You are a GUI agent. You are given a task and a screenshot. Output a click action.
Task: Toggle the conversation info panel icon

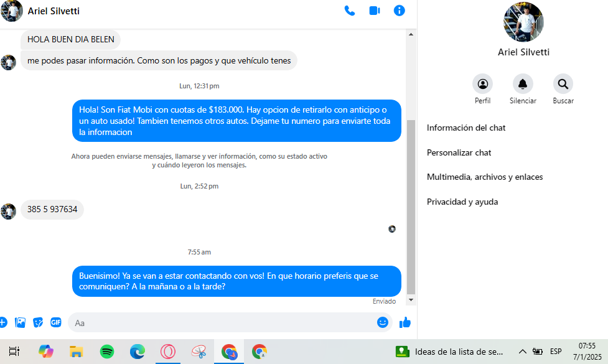pos(399,11)
